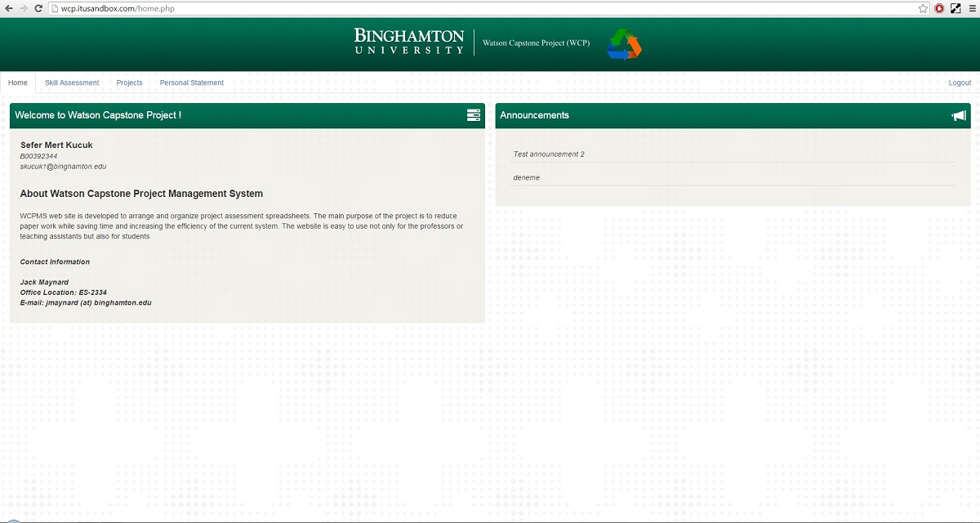
Task: Go to the Projects tab
Action: [129, 83]
